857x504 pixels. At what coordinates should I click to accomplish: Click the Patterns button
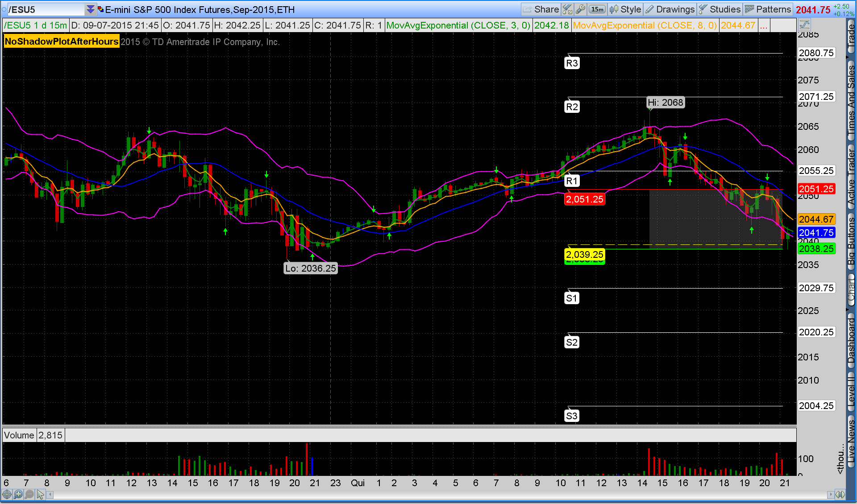coord(768,9)
